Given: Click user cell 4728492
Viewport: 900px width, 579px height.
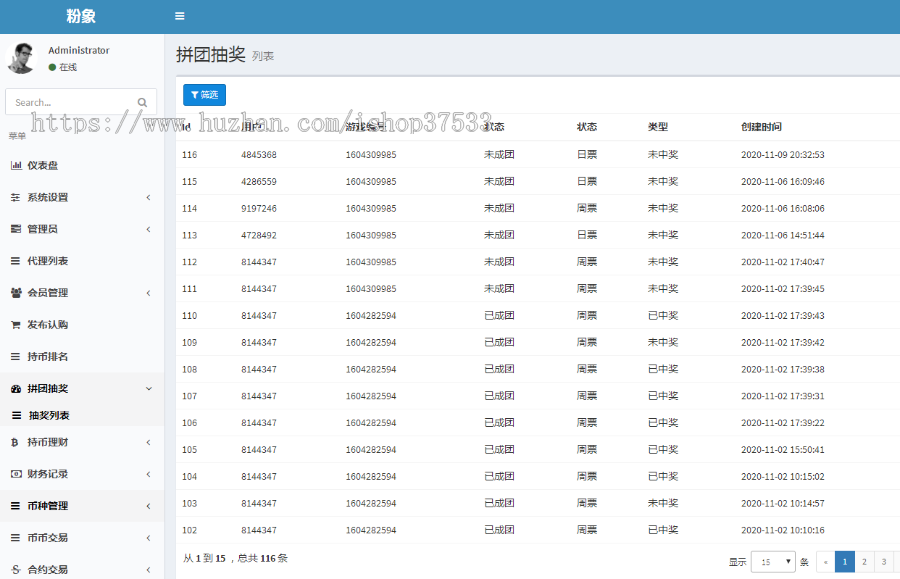Looking at the screenshot, I should (259, 235).
